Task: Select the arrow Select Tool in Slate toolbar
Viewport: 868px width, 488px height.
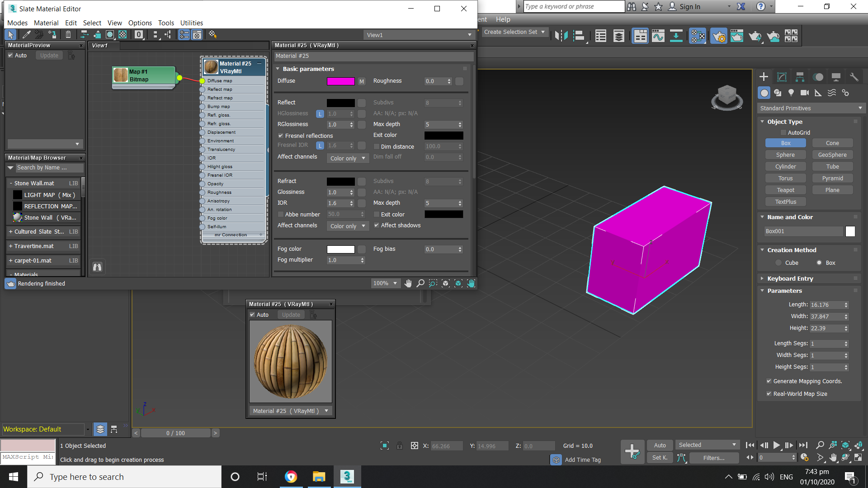Action: tap(10, 34)
